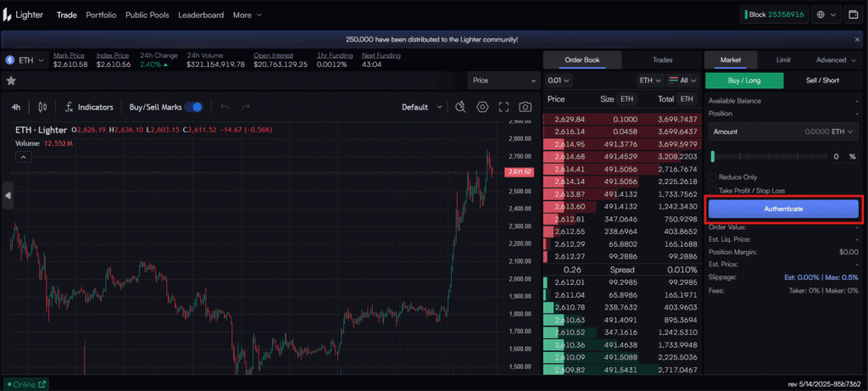
Task: Close the announcement banner
Action: 857,40
